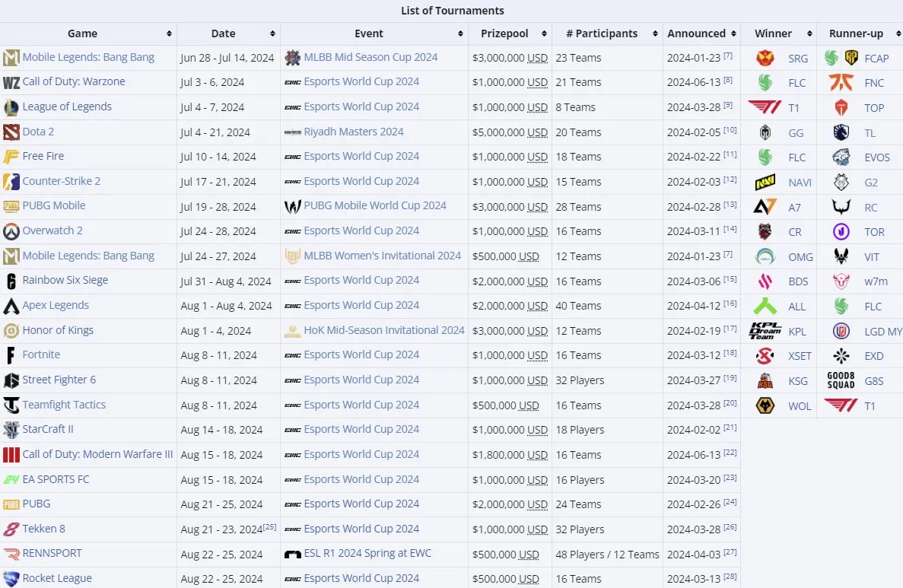Screen dimensions: 903x588
Task: Click the Free Fire game icon
Action: pos(11,157)
